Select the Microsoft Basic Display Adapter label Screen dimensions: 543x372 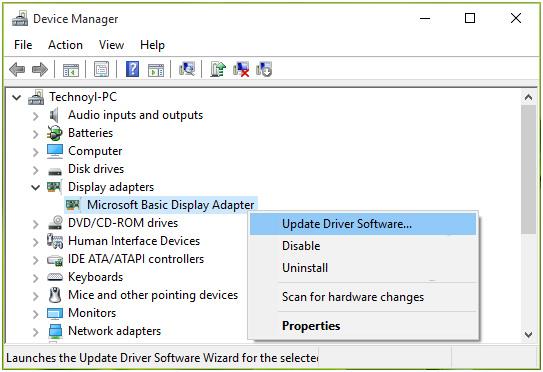(x=171, y=205)
